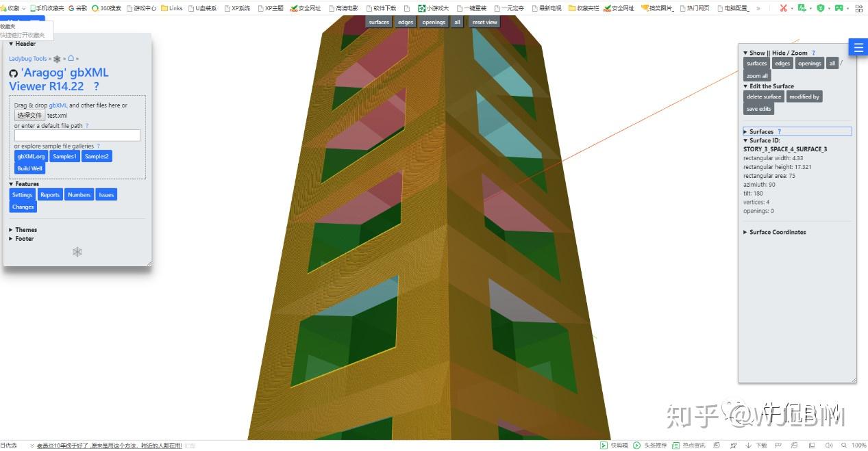The image size is (868, 451).
Task: Toggle surfaces visibility in Show/Hide panel
Action: pyautogui.click(x=756, y=63)
